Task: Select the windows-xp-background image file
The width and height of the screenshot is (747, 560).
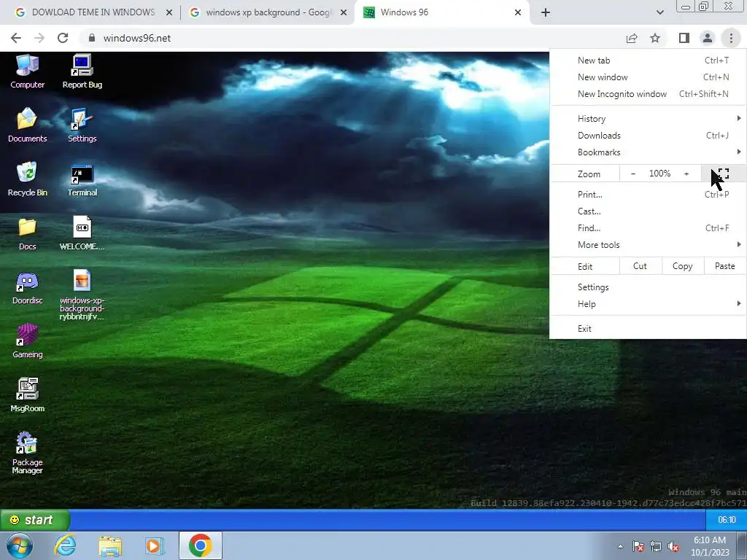Action: (82, 295)
